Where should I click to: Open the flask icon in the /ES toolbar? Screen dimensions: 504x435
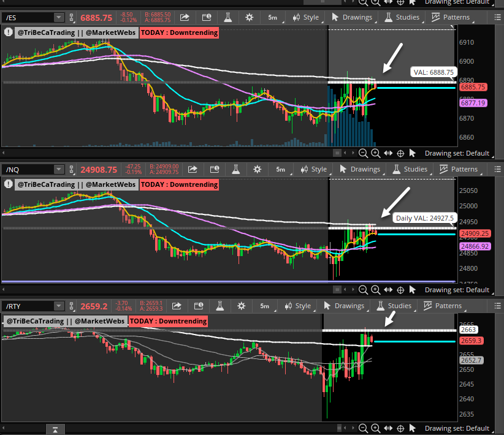pyautogui.click(x=228, y=17)
